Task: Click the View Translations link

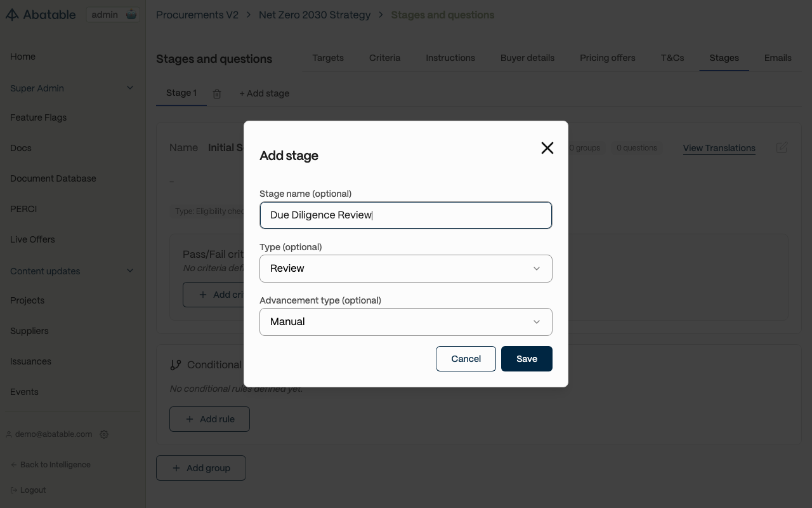Action: 719,148
